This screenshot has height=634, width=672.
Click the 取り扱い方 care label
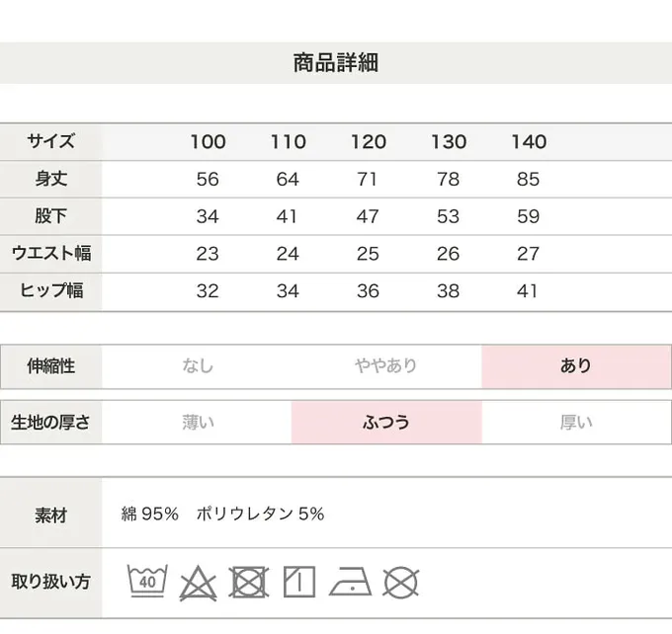tap(51, 582)
